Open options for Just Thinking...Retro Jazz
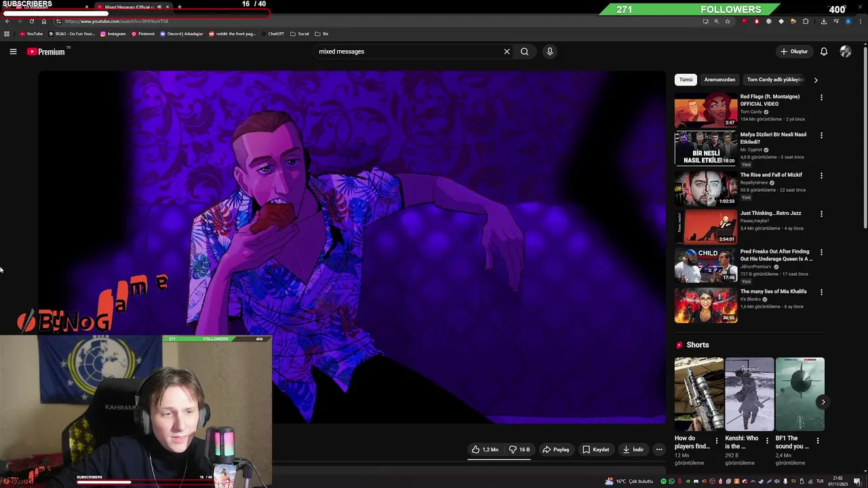Image resolution: width=868 pixels, height=488 pixels. coord(821,214)
